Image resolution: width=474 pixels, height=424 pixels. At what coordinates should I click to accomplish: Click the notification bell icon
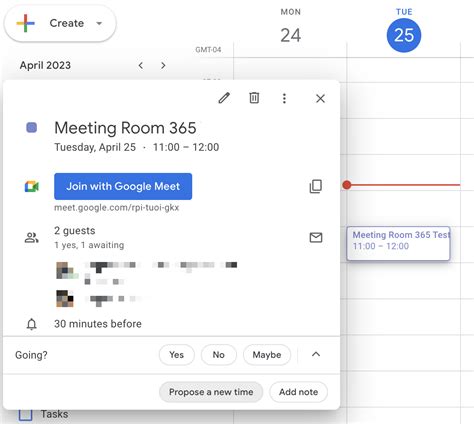(32, 324)
